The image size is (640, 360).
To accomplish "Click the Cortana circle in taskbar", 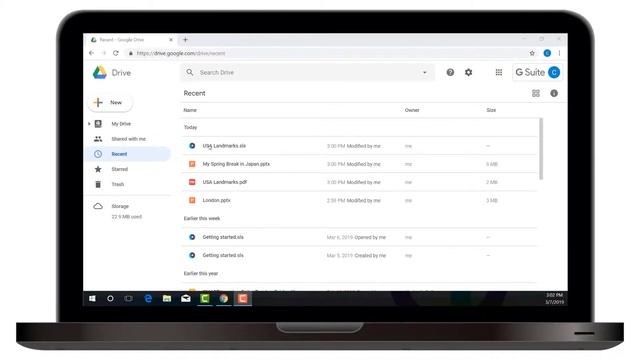I will 110,299.
